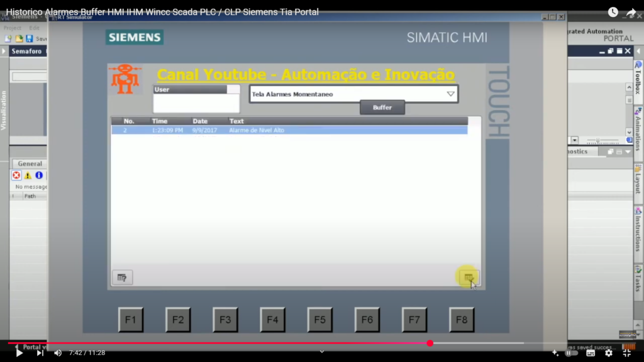Click the F8 function key button

coord(462,320)
